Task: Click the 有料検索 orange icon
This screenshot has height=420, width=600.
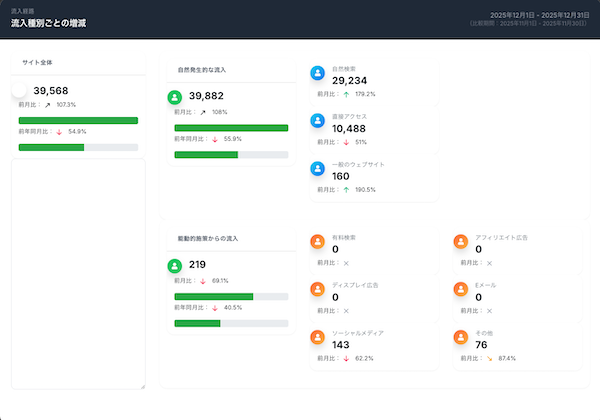Action: coord(318,242)
